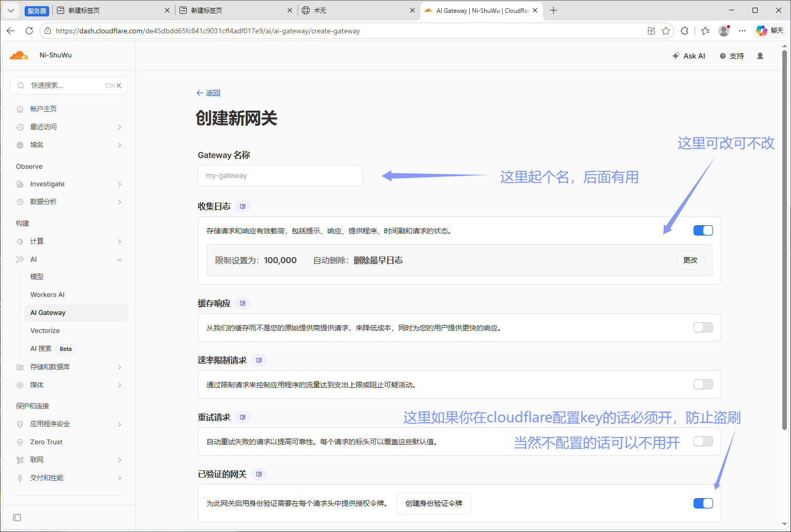Click the Gateway 名称 input field
Viewport: 791px width, 532px height.
point(280,175)
